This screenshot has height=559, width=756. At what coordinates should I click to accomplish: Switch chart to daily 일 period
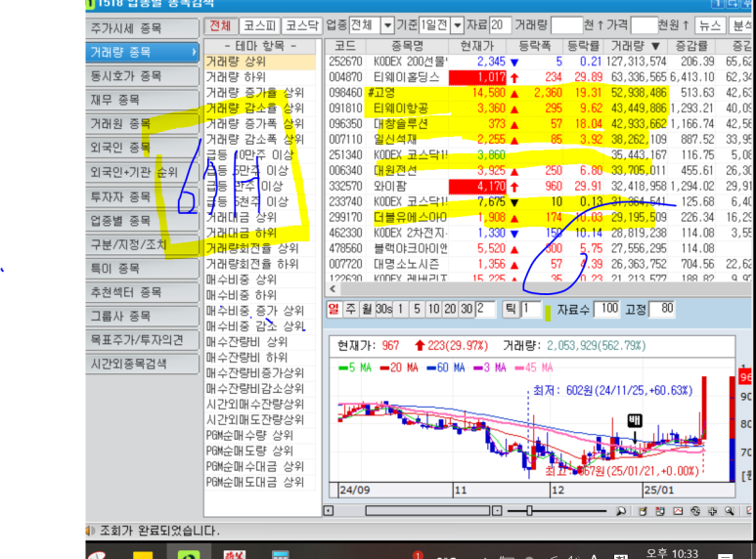tap(334, 309)
